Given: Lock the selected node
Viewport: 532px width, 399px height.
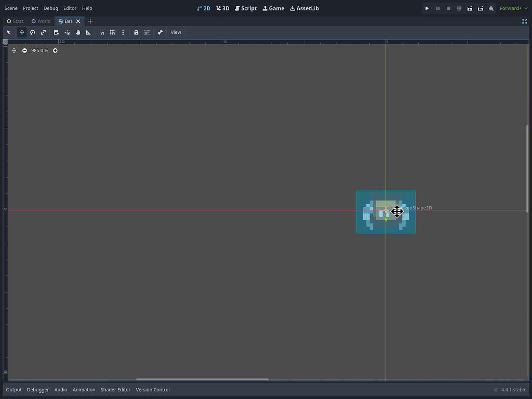Looking at the screenshot, I should pos(136,32).
